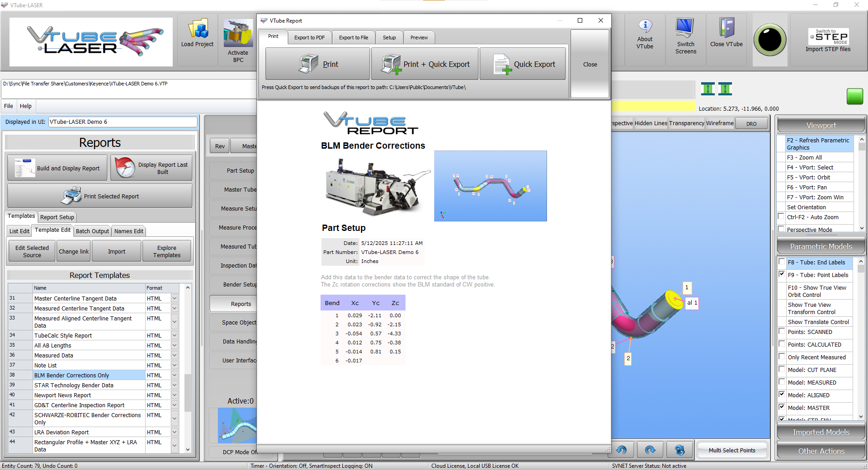The height and width of the screenshot is (470, 868).
Task: Click the Close button in VTube Report
Action: 590,64
